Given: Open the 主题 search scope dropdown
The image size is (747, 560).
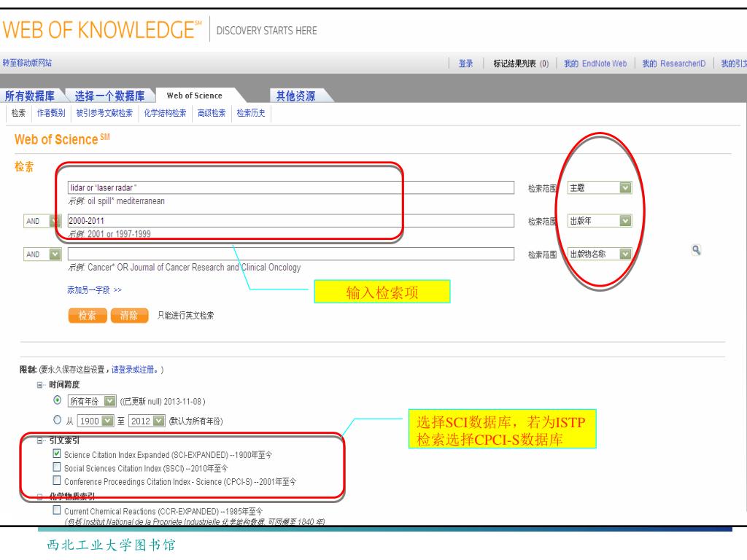Looking at the screenshot, I should [x=600, y=187].
